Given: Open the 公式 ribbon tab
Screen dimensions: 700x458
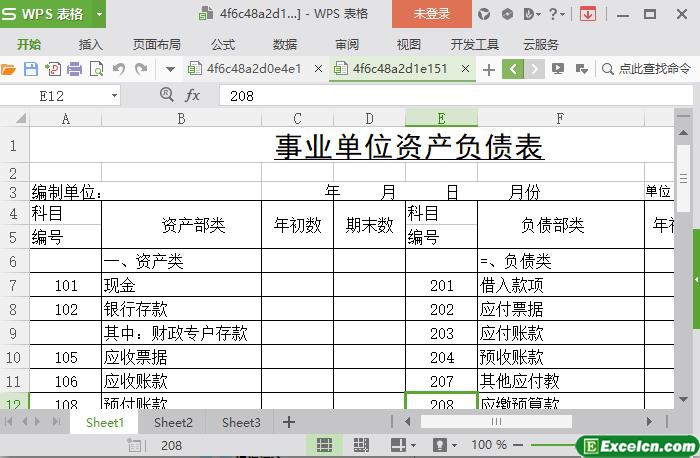Looking at the screenshot, I should [x=223, y=44].
